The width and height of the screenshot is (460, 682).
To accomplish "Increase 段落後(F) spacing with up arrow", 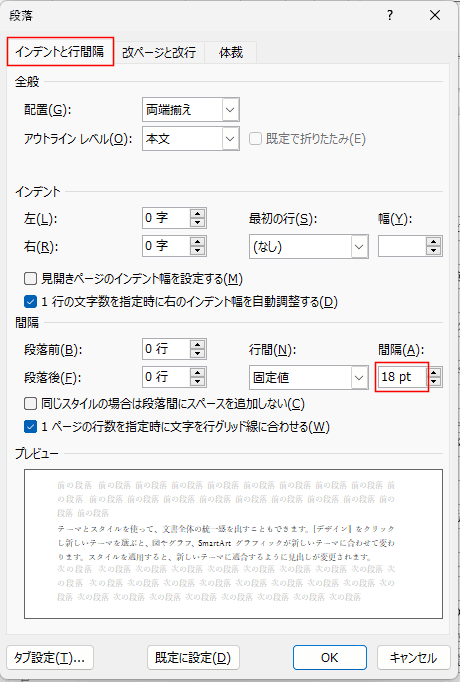I will pos(197,372).
